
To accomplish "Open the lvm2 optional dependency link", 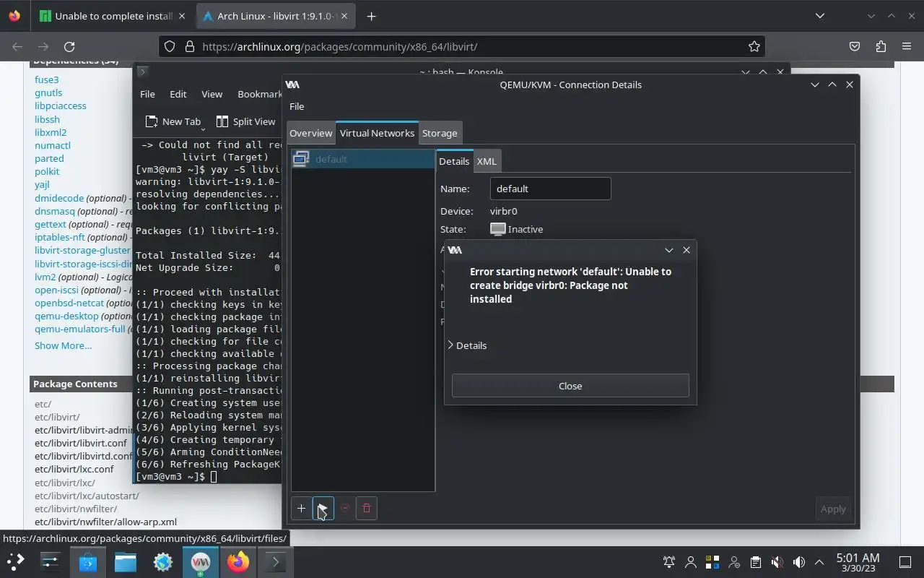I will [45, 277].
